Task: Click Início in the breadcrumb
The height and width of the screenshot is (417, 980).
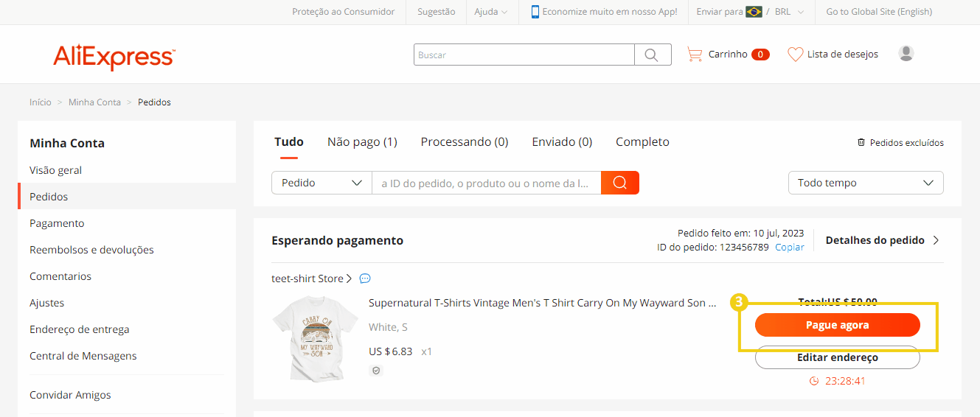Action: click(41, 102)
